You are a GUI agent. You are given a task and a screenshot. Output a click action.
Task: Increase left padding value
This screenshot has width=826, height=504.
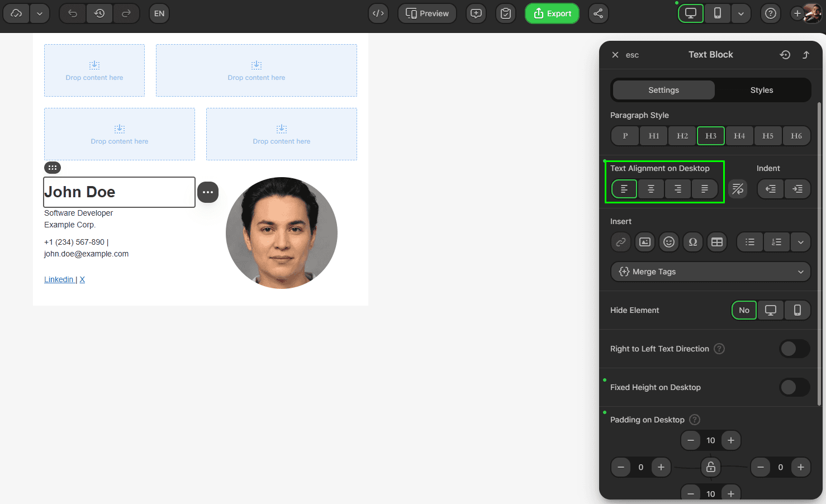point(661,467)
